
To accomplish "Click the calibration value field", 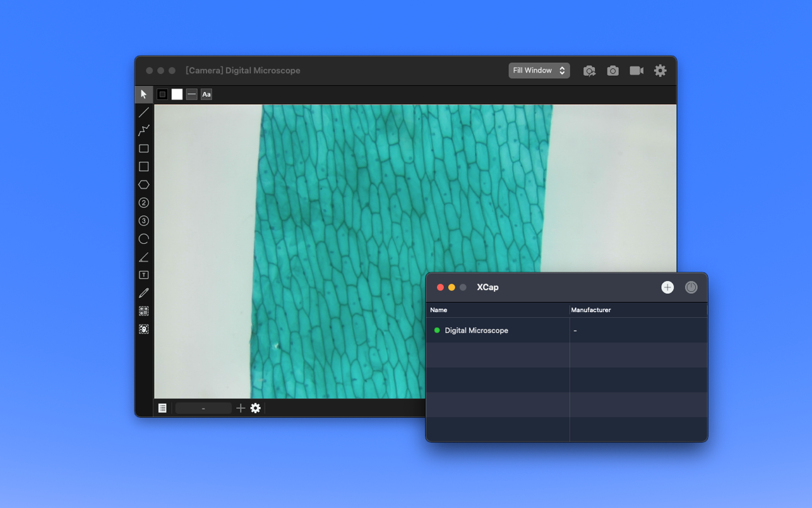I will pos(203,408).
